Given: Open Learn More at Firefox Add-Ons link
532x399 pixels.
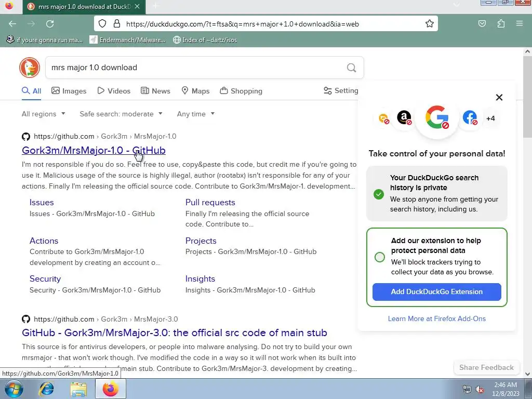Looking at the screenshot, I should tap(436, 318).
